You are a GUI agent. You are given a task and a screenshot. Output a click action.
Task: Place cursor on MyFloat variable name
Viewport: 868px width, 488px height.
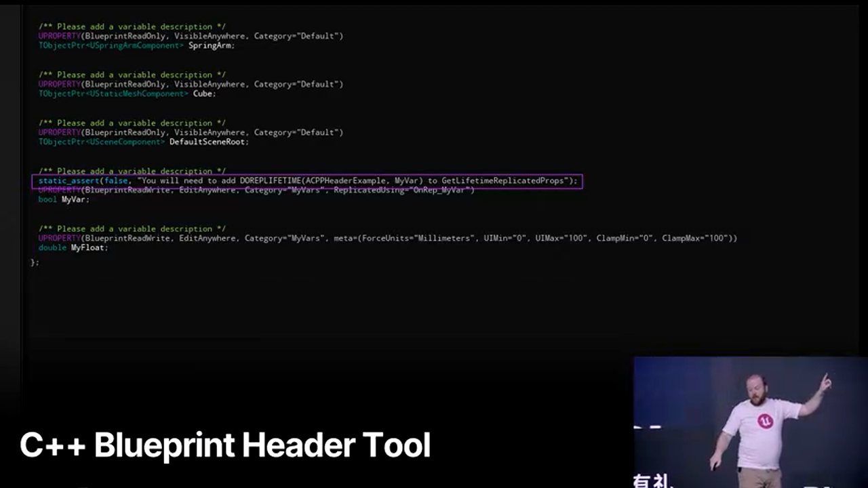click(89, 247)
